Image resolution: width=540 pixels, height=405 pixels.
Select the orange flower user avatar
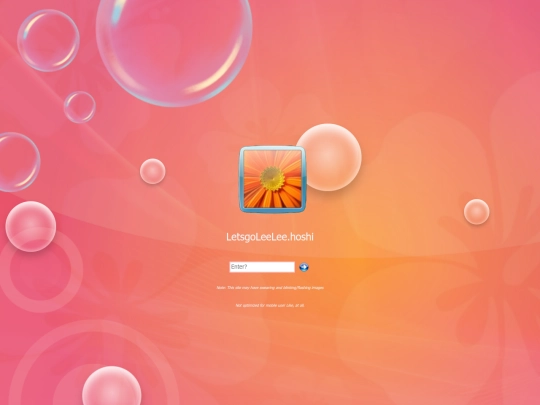point(272,179)
